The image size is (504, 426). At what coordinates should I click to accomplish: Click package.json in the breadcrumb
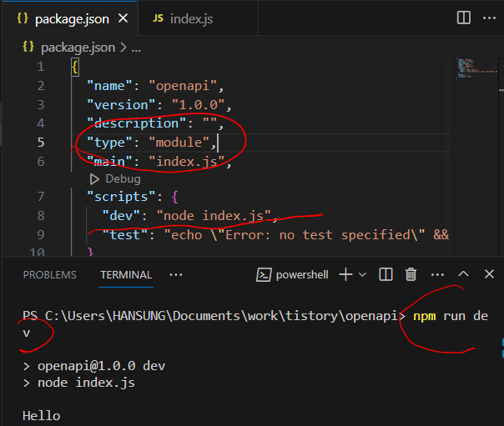click(78, 48)
